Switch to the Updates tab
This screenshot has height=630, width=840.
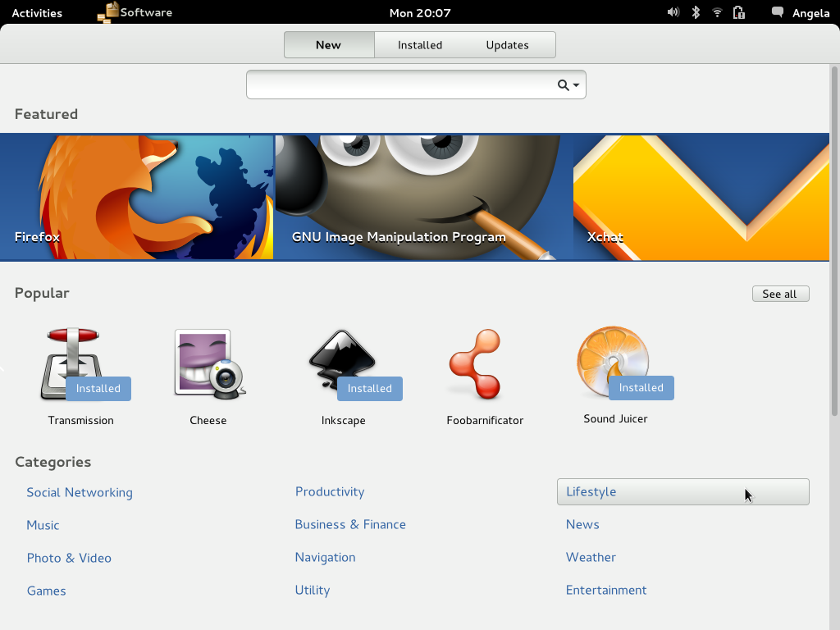pyautogui.click(x=507, y=45)
